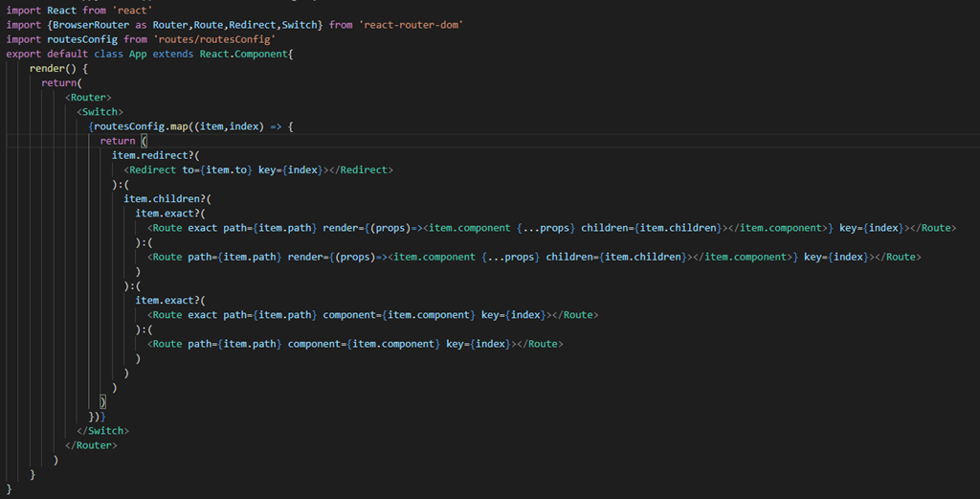Viewport: 980px width, 499px height.
Task: Click the class keyword
Action: tap(109, 54)
